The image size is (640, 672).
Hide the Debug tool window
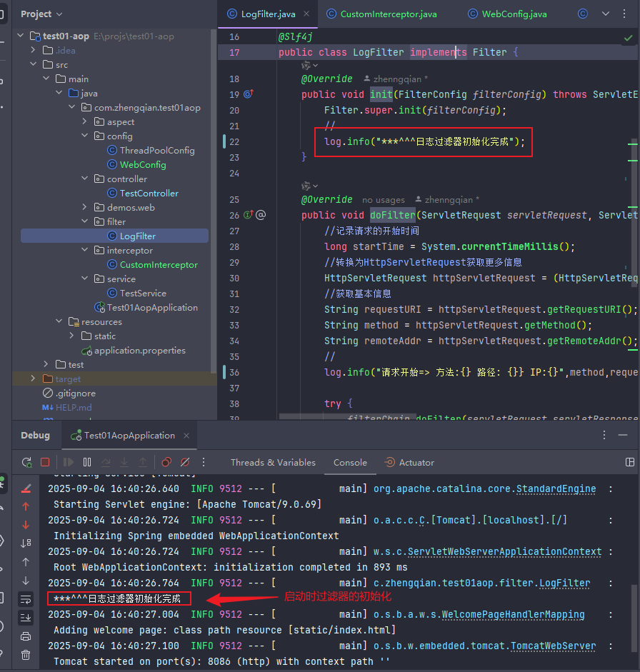coord(623,435)
